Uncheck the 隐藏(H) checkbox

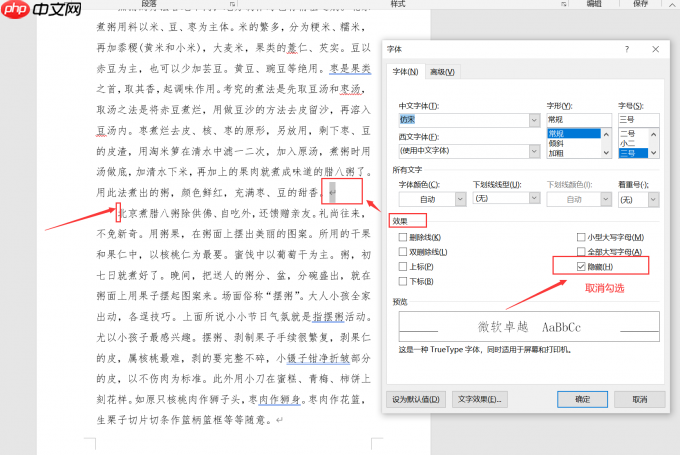[x=581, y=266]
